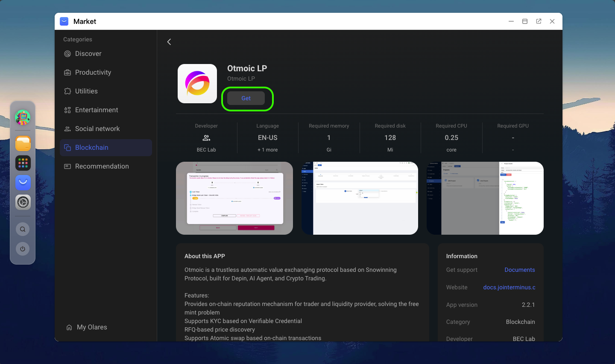
Task: Switch to Utilities category
Action: click(x=86, y=91)
